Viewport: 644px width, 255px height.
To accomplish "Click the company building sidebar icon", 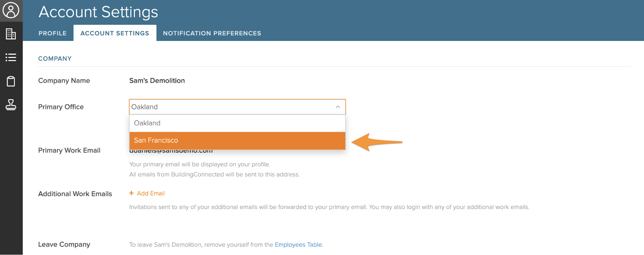I will 11,34.
